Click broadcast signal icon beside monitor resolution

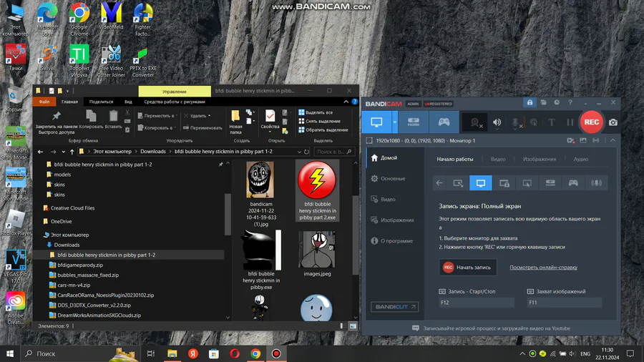[x=595, y=140]
